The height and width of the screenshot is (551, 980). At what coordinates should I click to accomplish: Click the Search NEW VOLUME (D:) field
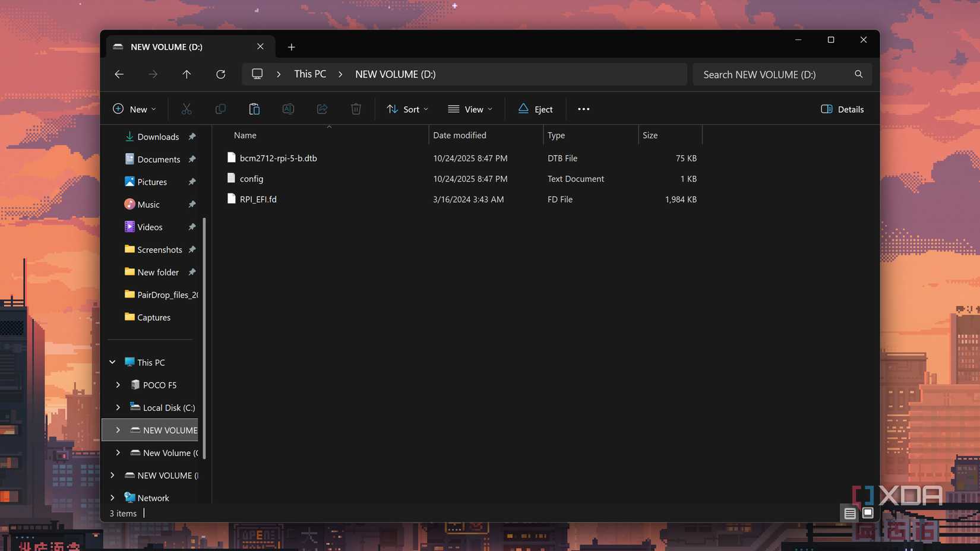tap(772, 74)
